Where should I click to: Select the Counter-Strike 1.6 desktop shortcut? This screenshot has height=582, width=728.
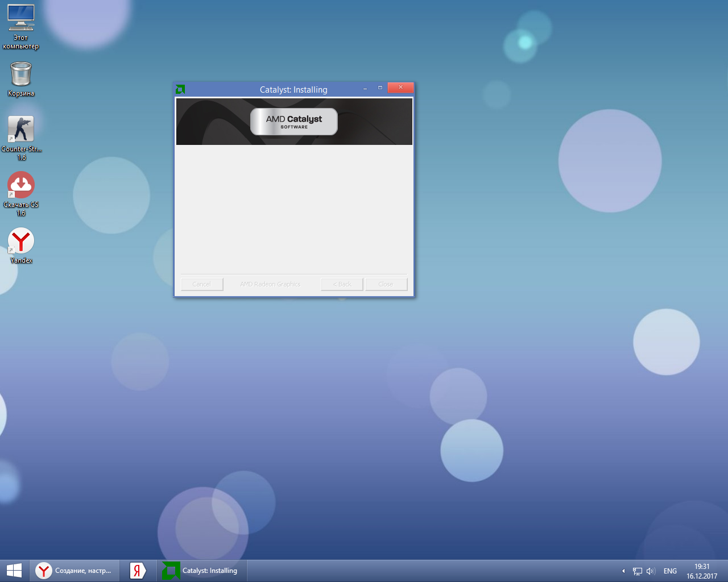21,138
